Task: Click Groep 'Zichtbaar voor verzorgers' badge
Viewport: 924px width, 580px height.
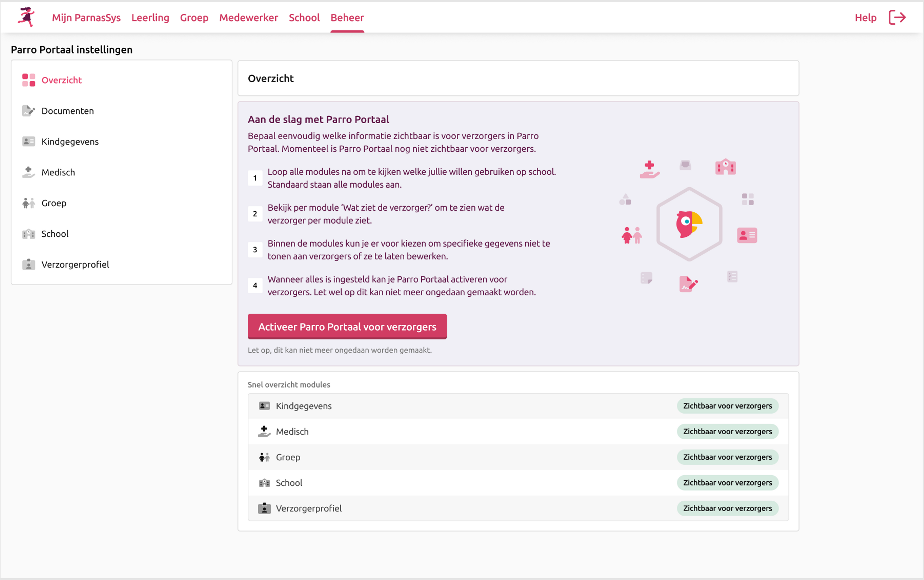Action: tap(727, 457)
